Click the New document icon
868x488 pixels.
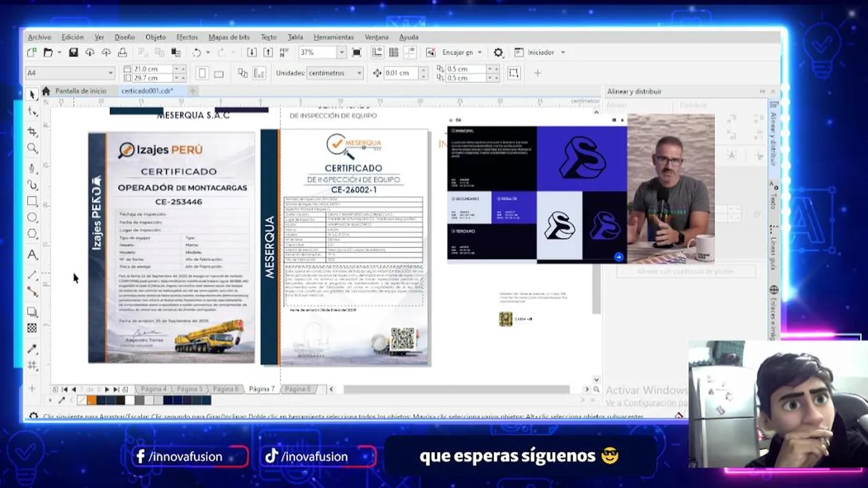pyautogui.click(x=32, y=52)
